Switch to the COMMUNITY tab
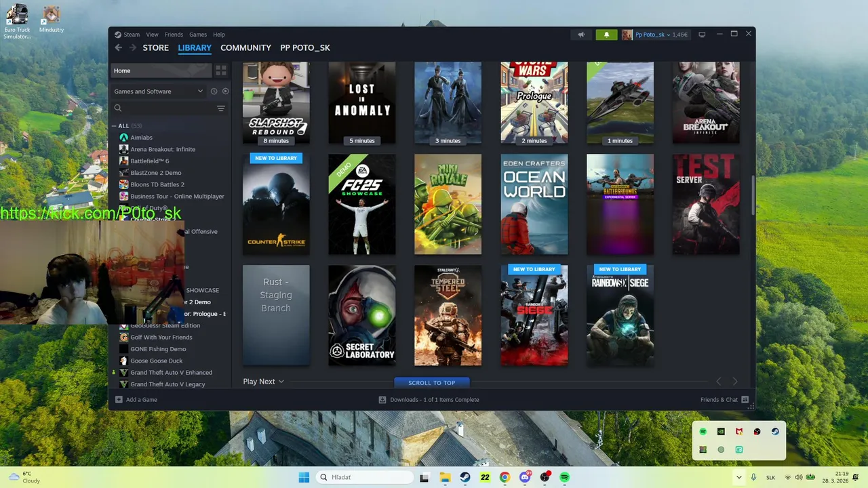 pyautogui.click(x=245, y=48)
